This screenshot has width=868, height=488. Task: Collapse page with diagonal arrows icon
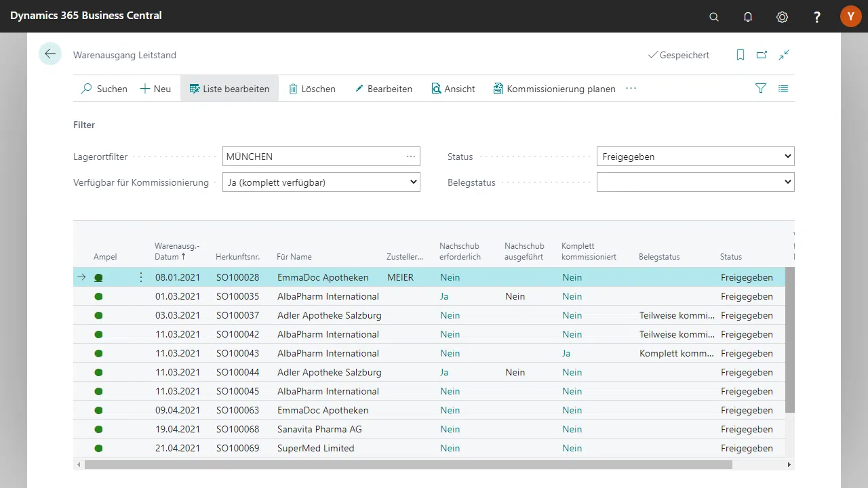[785, 55]
